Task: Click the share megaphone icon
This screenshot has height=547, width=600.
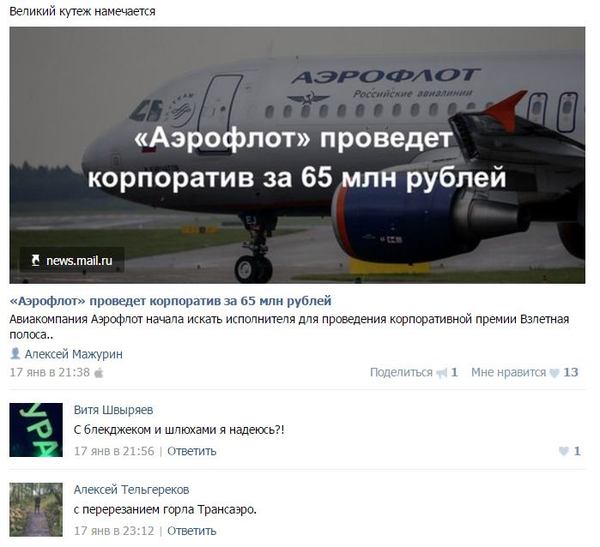Action: pos(442,373)
